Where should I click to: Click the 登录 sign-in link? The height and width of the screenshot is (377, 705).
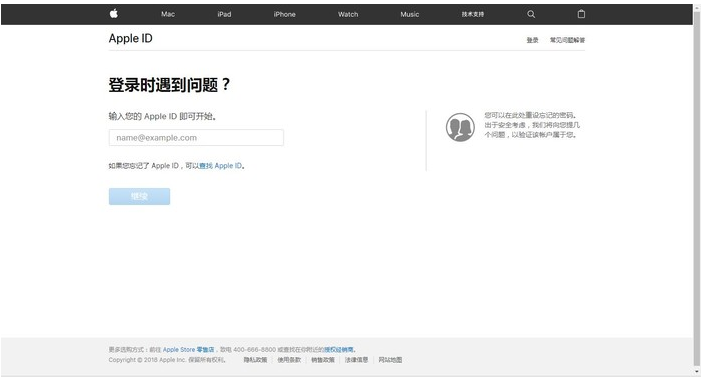[x=532, y=40]
